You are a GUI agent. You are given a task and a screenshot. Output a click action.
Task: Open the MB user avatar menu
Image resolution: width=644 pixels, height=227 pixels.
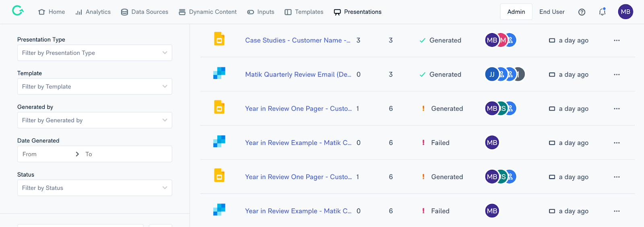[x=625, y=12]
